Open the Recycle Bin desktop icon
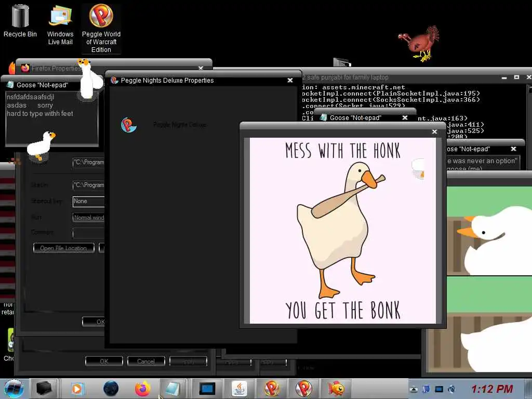Screen dimensions: 532x399 (20, 21)
